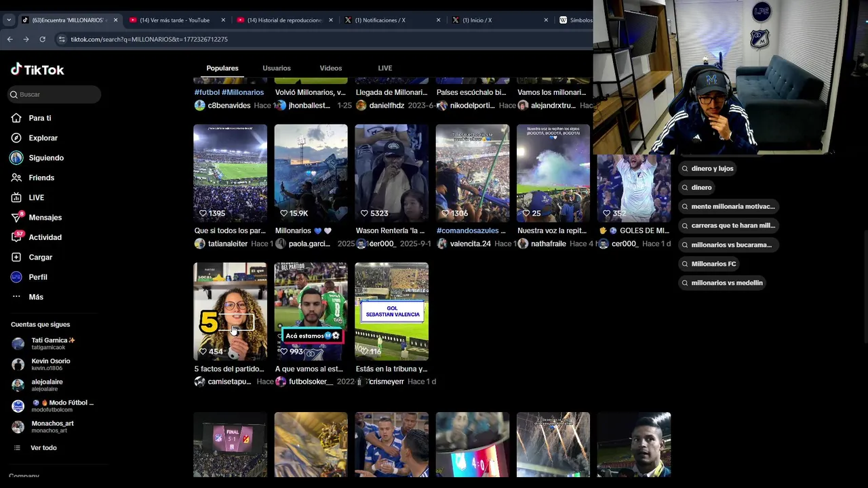Open 5 factos del partido thumbnail
The height and width of the screenshot is (488, 868).
click(230, 311)
